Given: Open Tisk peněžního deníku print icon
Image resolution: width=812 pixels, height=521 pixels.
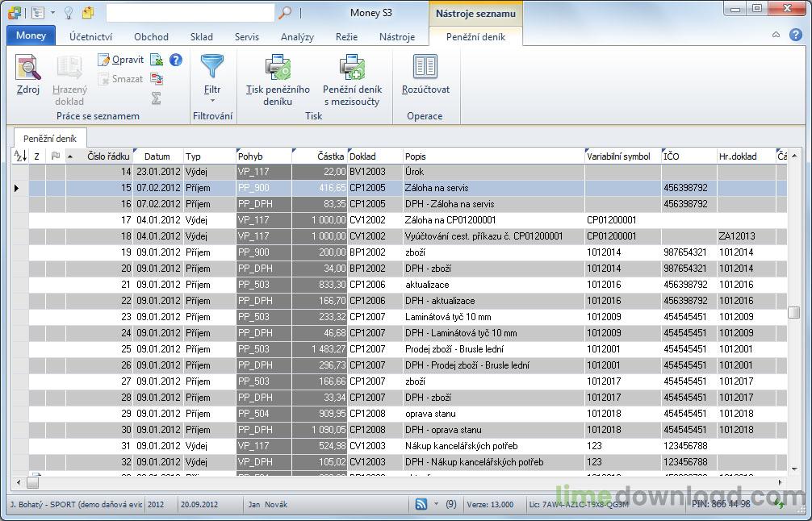Looking at the screenshot, I should coord(278,67).
